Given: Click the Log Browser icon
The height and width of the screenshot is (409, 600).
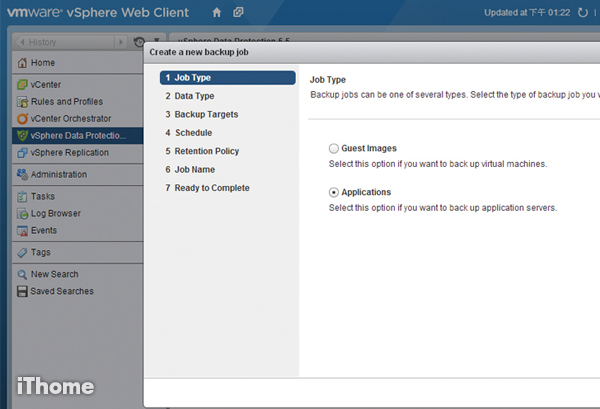Looking at the screenshot, I should [x=21, y=214].
